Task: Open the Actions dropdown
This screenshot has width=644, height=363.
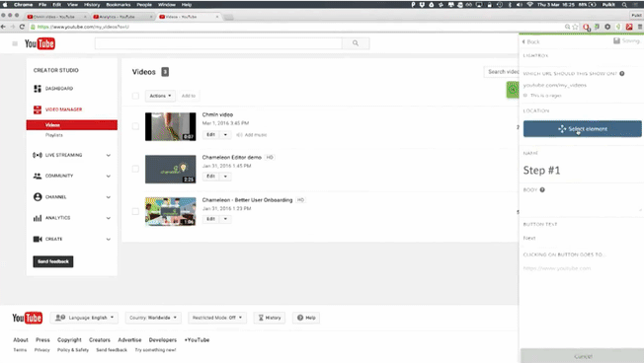Action: point(160,96)
